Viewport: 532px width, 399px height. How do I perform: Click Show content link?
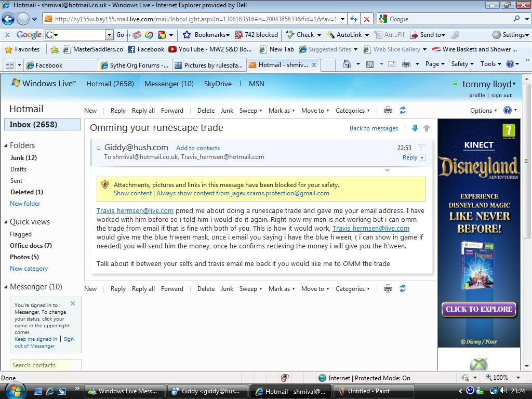tap(132, 193)
